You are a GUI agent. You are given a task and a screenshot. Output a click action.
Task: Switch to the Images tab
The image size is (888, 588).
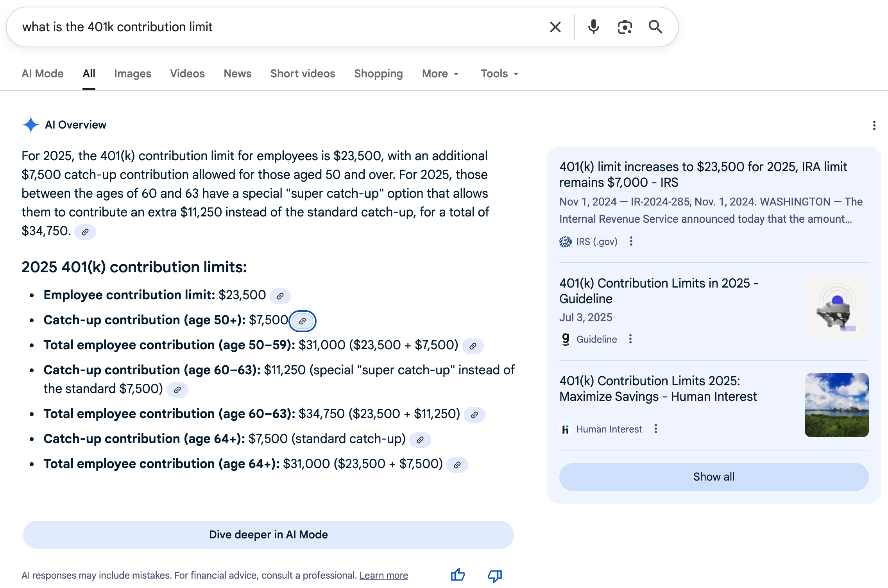[132, 74]
